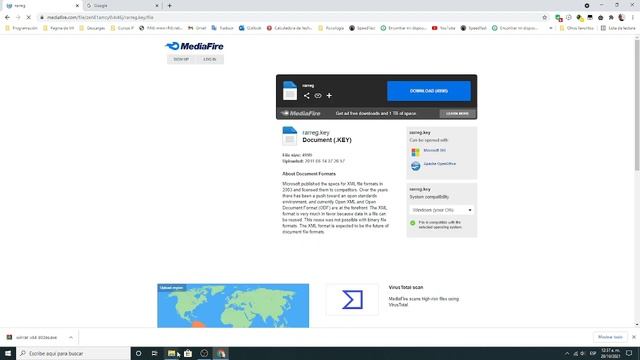Open the Otros favoritos folder
Viewport: 640px width, 360px height.
(x=577, y=28)
